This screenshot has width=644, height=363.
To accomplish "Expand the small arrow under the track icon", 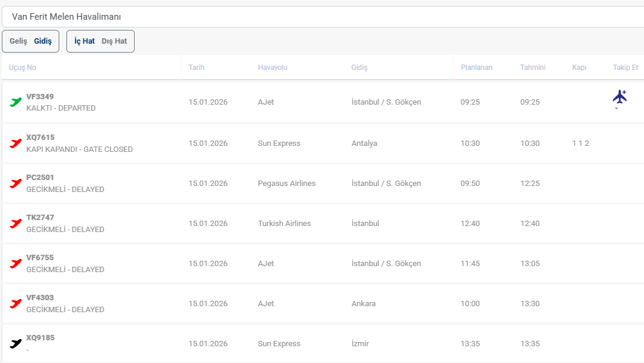I will pyautogui.click(x=616, y=109).
